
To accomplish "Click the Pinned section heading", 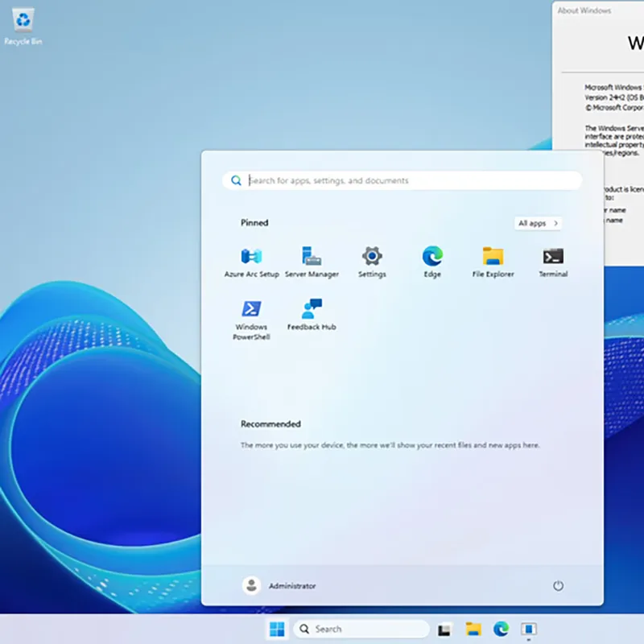I will click(254, 223).
